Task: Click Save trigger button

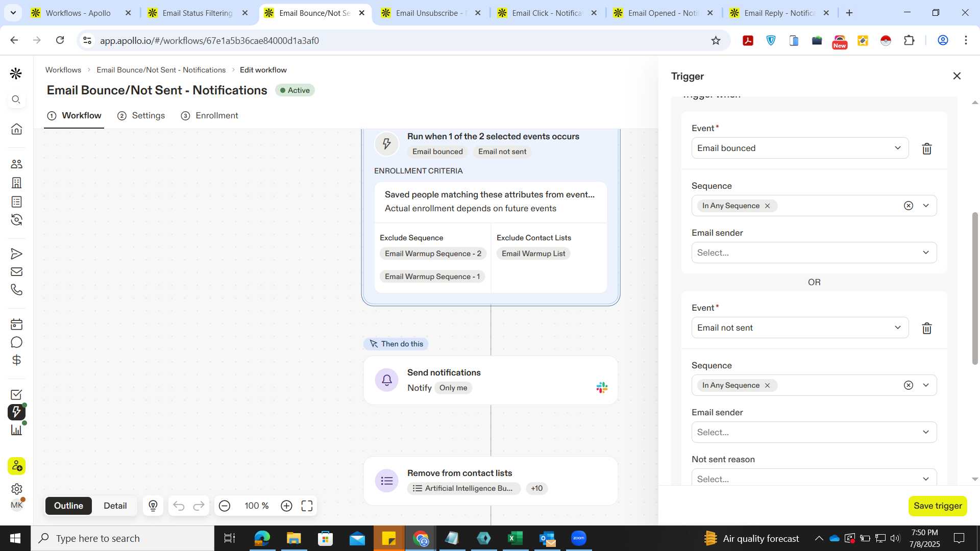Action: [x=938, y=506]
